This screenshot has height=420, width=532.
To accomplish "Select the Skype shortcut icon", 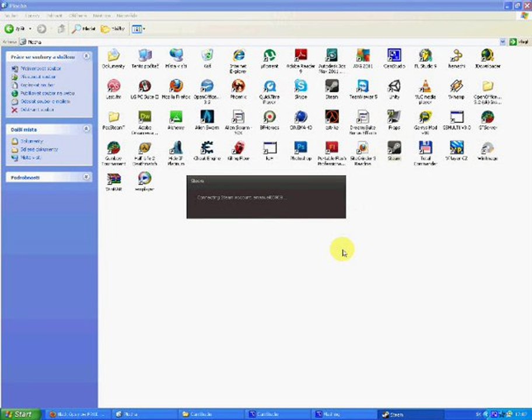I will point(300,90).
